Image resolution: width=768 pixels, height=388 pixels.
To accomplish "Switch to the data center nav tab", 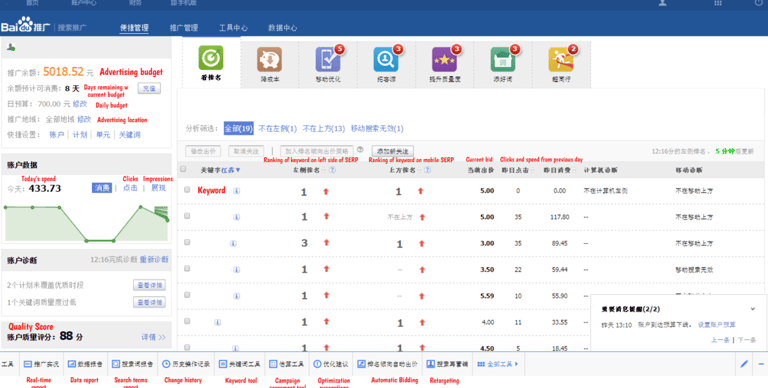I will tap(283, 28).
